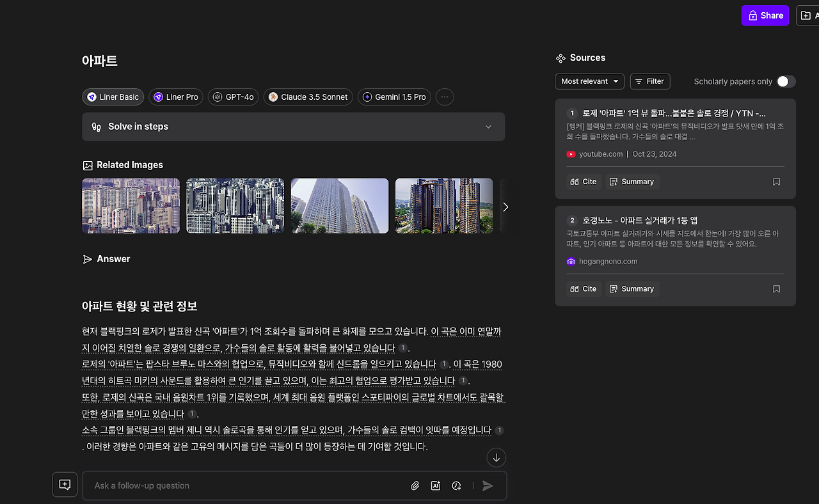819x504 pixels.
Task: Select the Claude 3.5 Sonnet model
Action: 308,97
